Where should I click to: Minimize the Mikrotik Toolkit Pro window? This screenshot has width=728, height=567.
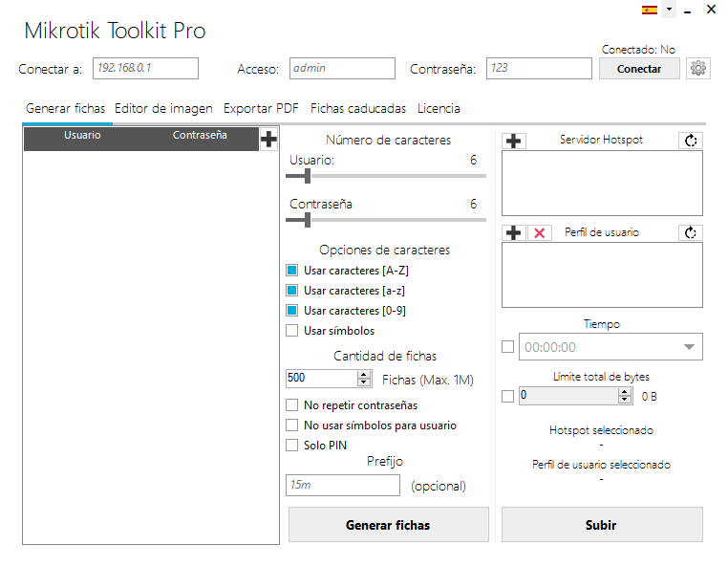coord(688,11)
